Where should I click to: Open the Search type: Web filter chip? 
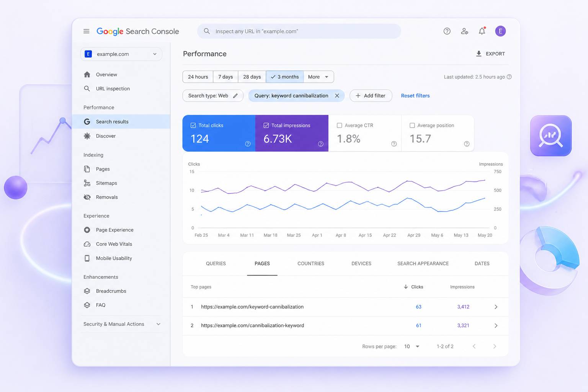(x=213, y=96)
